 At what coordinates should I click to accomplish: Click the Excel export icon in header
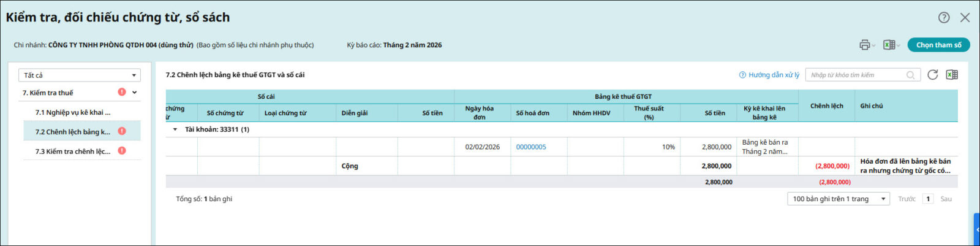pyautogui.click(x=889, y=45)
